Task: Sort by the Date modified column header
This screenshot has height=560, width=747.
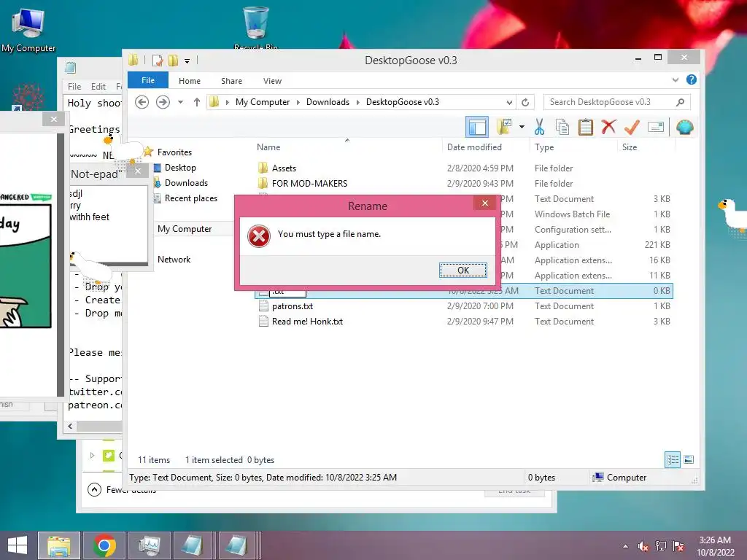Action: pyautogui.click(x=485, y=147)
